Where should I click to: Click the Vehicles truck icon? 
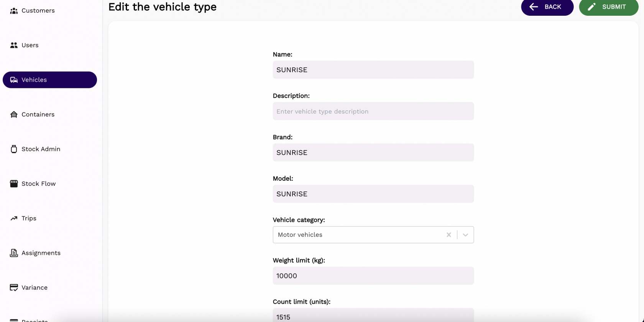pyautogui.click(x=14, y=80)
